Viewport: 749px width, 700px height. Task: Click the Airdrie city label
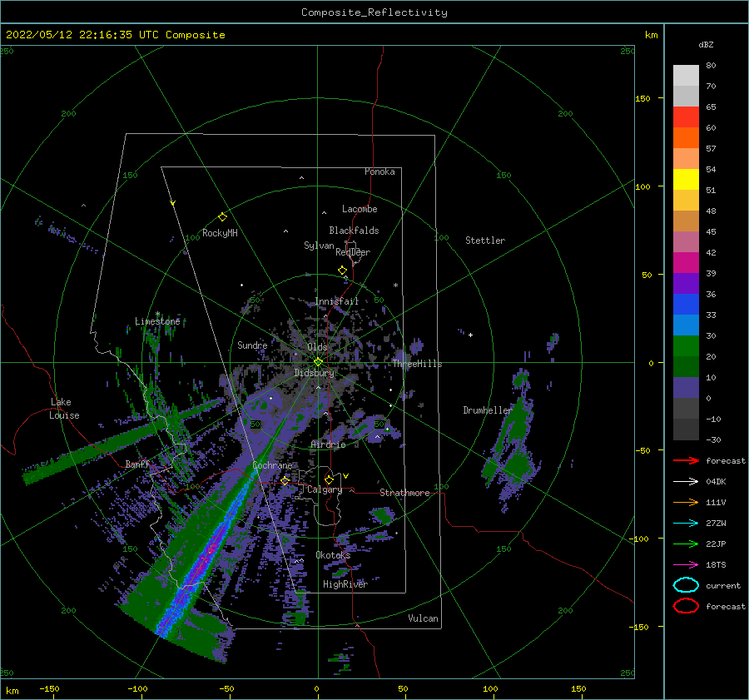point(328,444)
